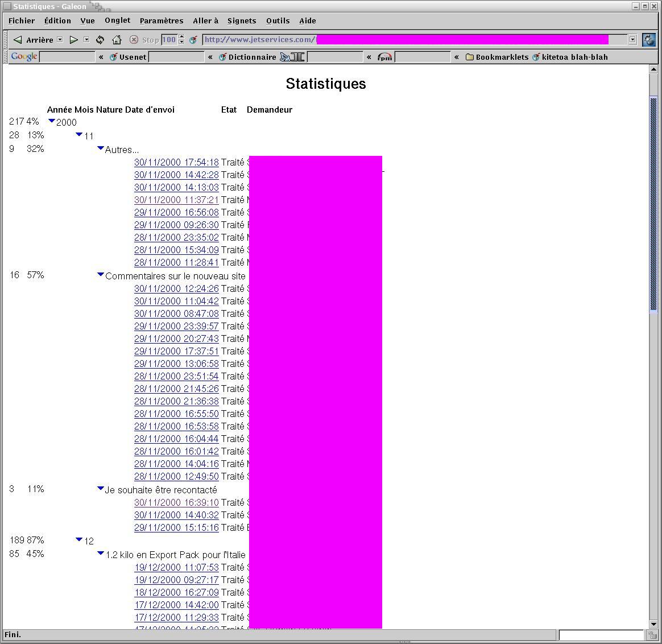Image resolution: width=662 pixels, height=644 pixels.
Task: Open the 29/11/2000 16:56:08 entry
Action: (176, 212)
